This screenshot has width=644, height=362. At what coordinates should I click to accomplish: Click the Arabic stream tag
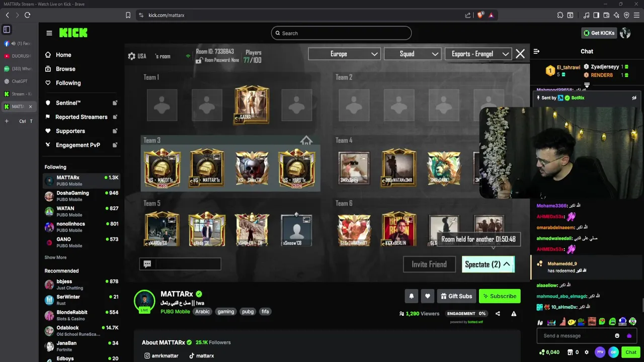(202, 312)
